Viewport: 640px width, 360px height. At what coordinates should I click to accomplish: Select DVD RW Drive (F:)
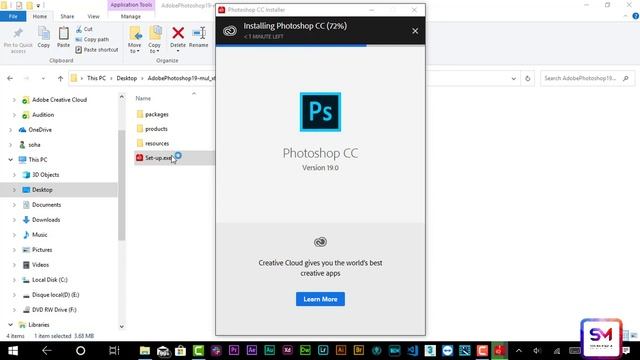[x=54, y=310]
